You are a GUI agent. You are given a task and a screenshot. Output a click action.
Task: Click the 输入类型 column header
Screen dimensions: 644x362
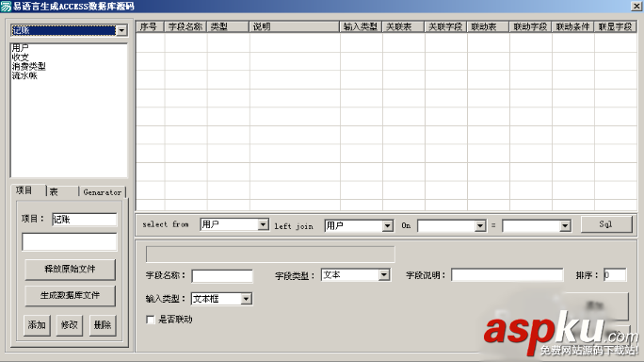tap(361, 26)
